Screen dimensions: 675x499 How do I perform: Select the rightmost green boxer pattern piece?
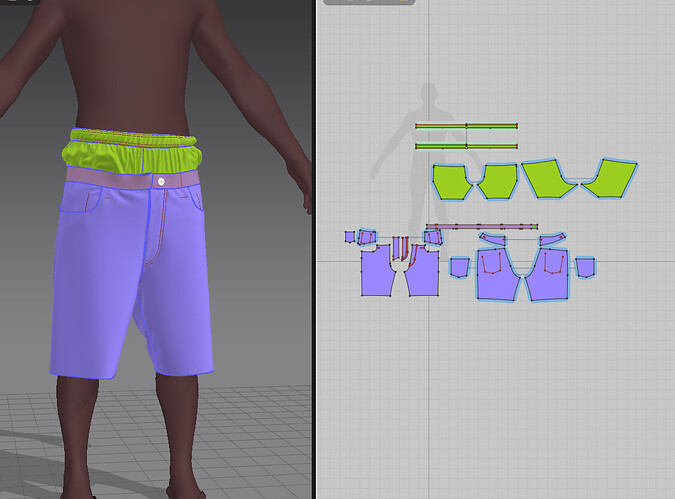(610, 179)
